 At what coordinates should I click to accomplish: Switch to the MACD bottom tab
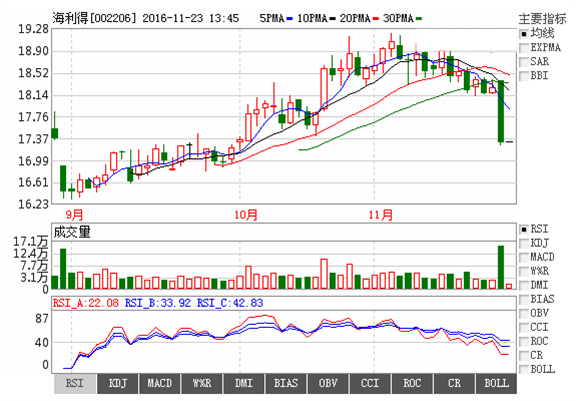pyautogui.click(x=159, y=384)
